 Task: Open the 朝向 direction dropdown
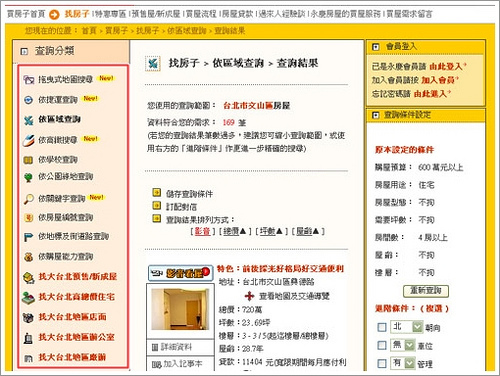click(407, 327)
